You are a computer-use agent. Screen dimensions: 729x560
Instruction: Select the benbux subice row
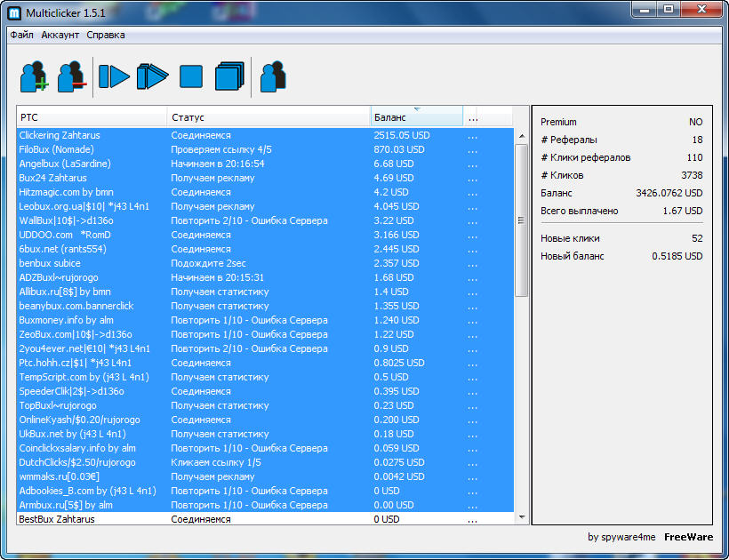266,263
